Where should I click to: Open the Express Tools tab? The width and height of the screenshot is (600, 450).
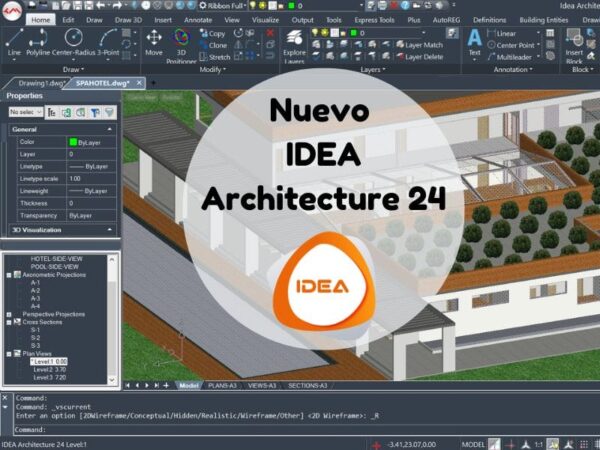point(374,20)
